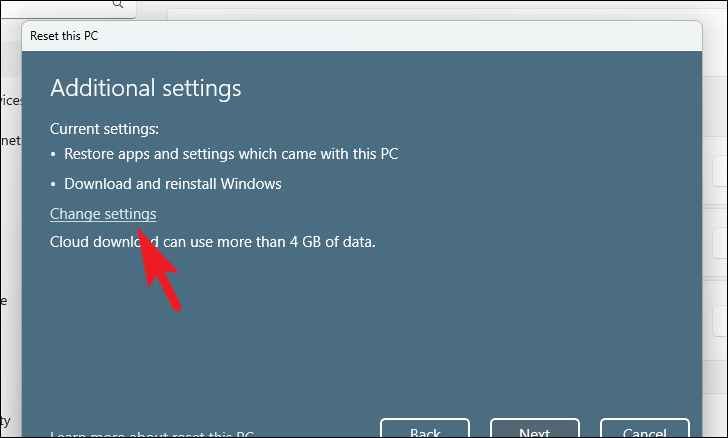Select the Additional settings heading
Viewport: 728px width, 438px height.
pyautogui.click(x=146, y=87)
